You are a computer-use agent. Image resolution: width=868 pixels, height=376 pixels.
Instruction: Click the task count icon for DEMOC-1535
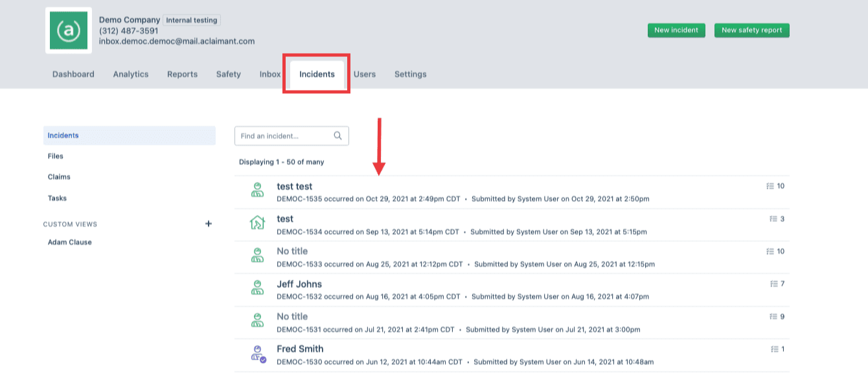pos(770,186)
